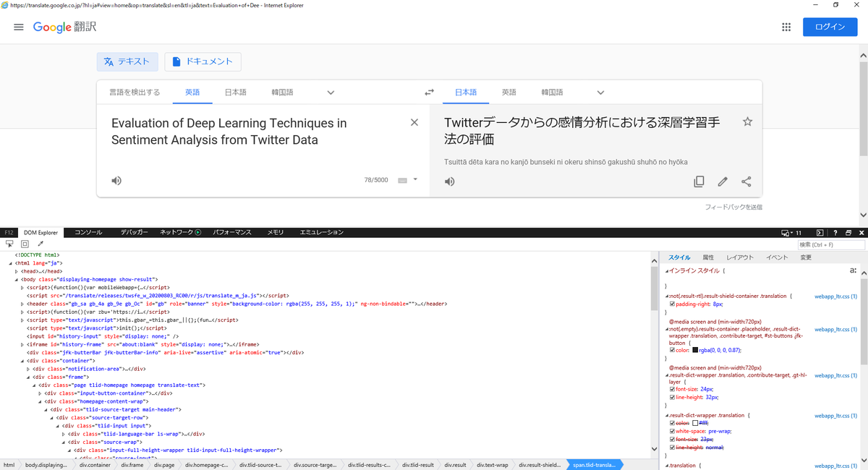Open the エミュレーション tab

click(x=322, y=233)
